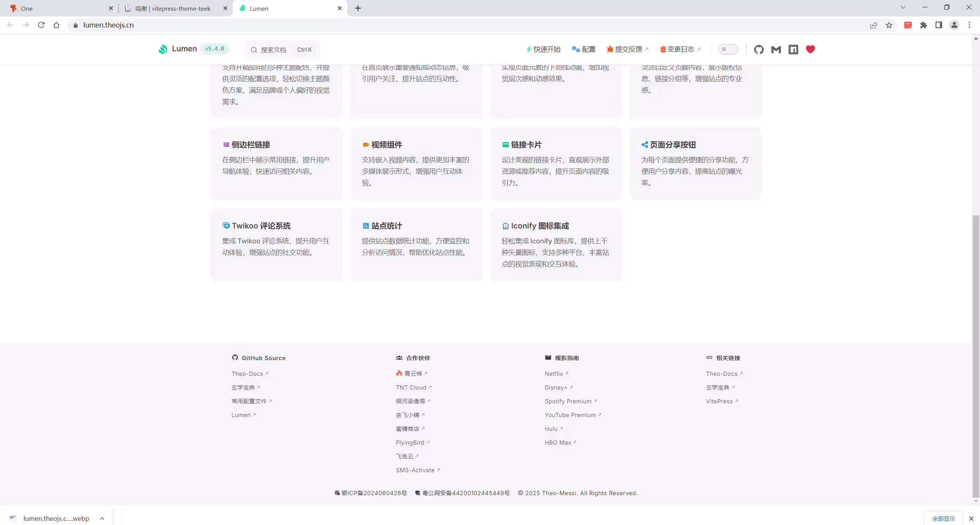Click the Lumen logo in navbar
This screenshot has height=525, width=980.
178,49
